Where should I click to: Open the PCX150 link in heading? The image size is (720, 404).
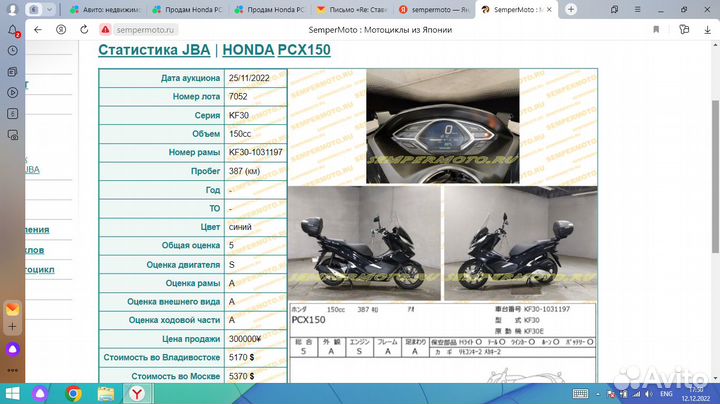(304, 50)
